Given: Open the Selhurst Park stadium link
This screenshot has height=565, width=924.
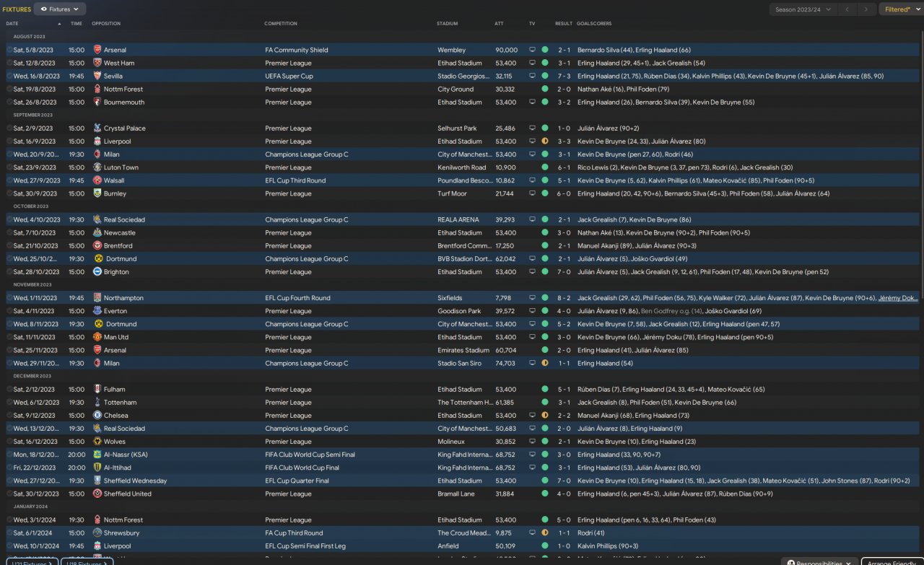Looking at the screenshot, I should pyautogui.click(x=457, y=128).
